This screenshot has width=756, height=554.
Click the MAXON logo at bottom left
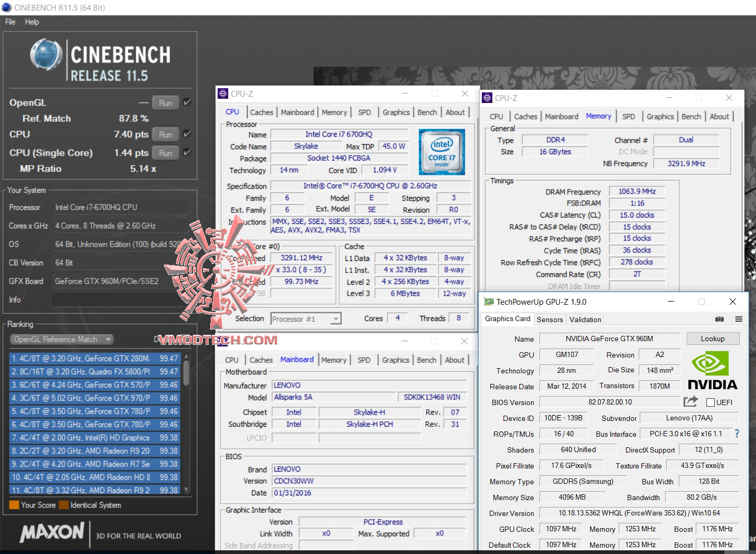[x=52, y=531]
